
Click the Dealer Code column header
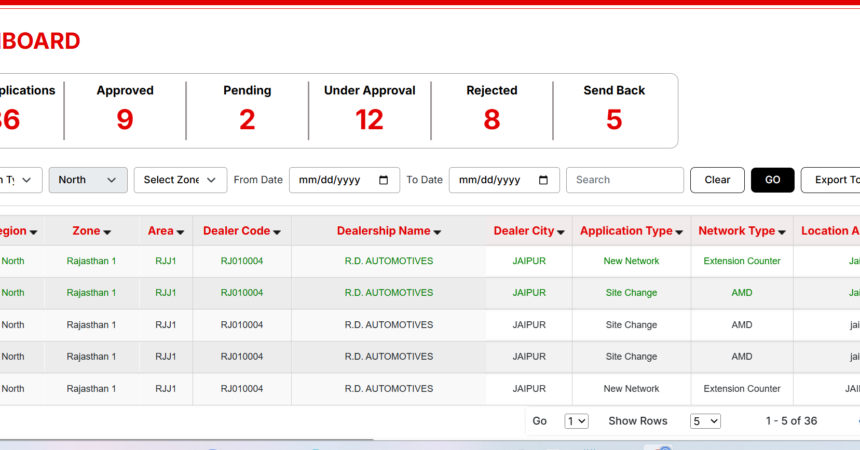(242, 231)
